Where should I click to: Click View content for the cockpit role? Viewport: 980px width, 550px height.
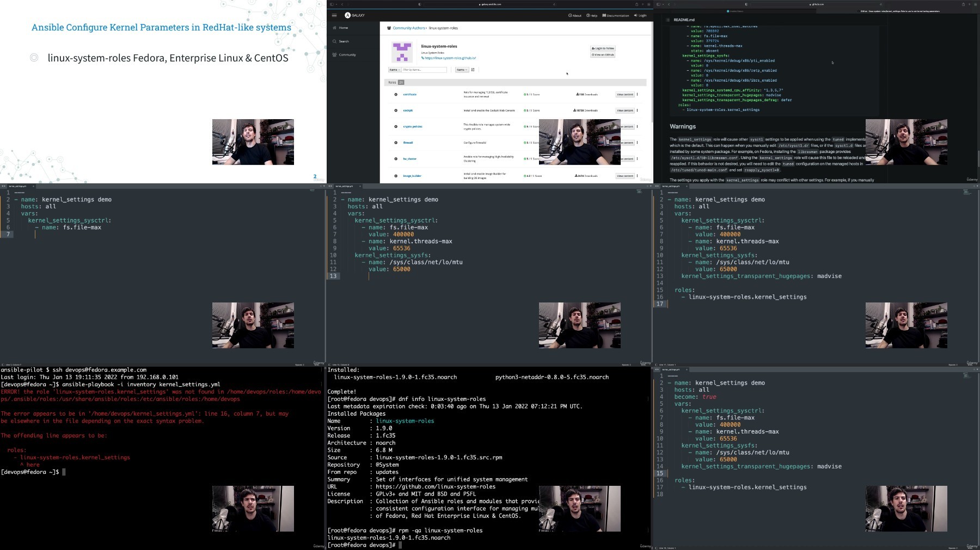624,110
